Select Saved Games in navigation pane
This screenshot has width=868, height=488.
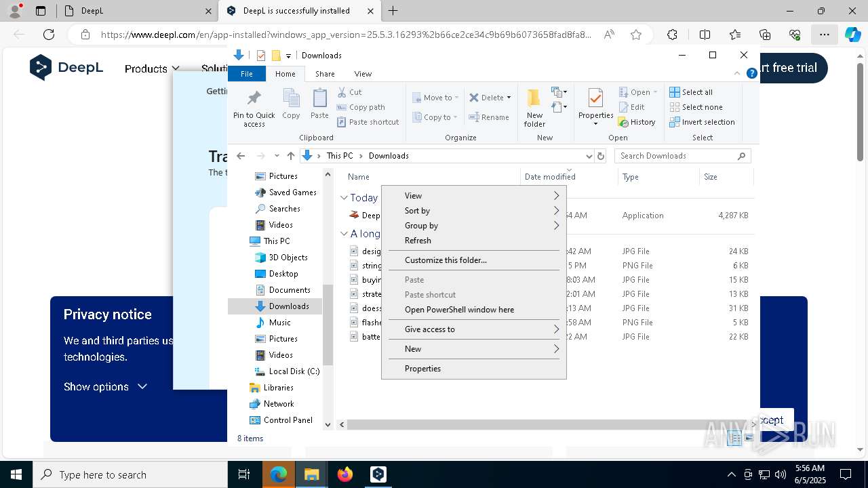pos(285,192)
